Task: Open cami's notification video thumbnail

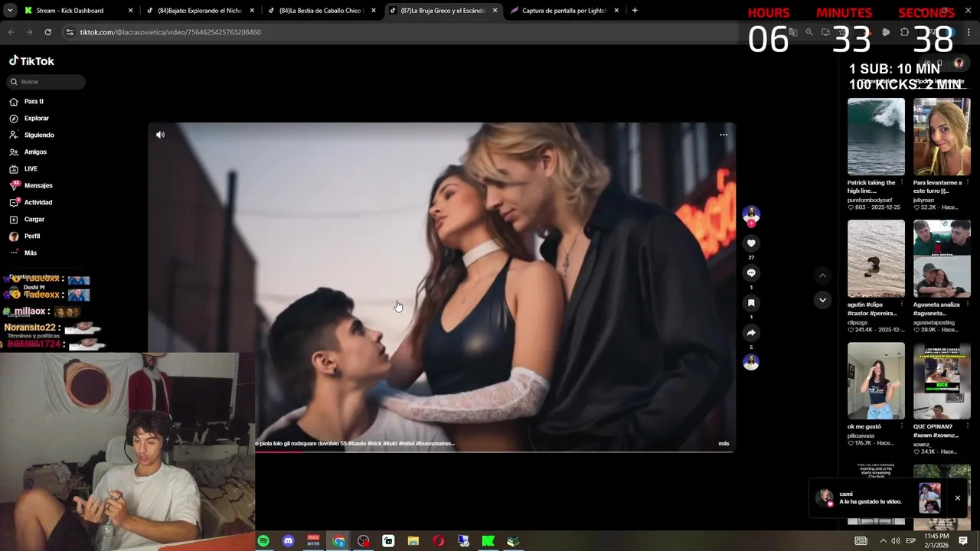Action: (929, 498)
